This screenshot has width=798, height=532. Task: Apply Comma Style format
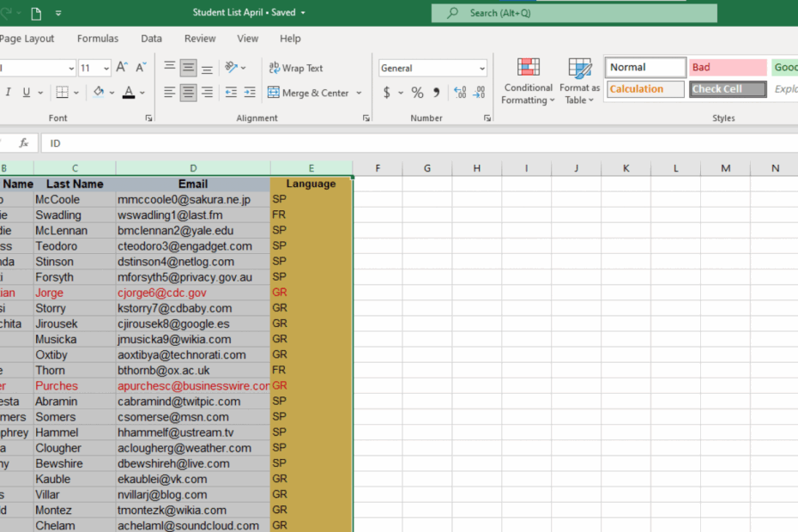pyautogui.click(x=436, y=92)
